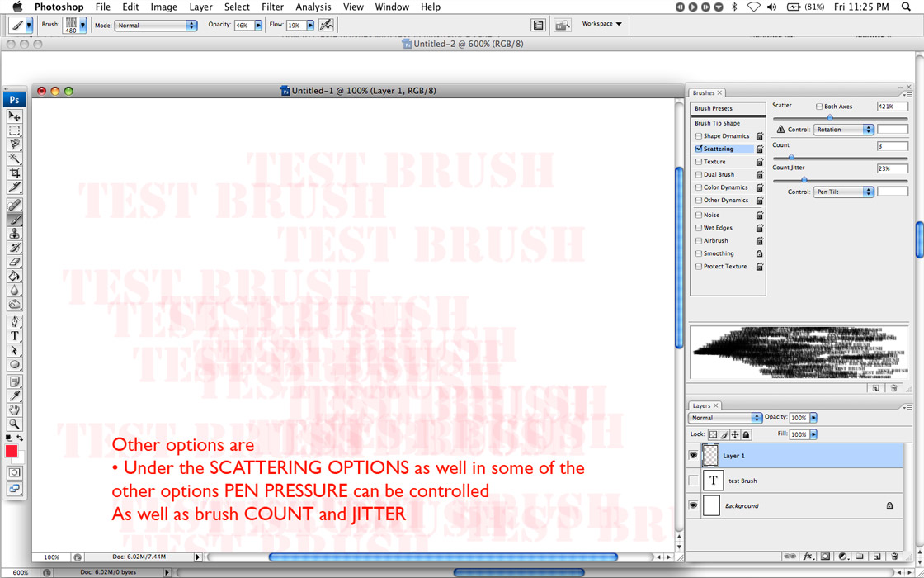The height and width of the screenshot is (578, 924).
Task: Switch to the Brushes panel tab
Action: [x=706, y=93]
